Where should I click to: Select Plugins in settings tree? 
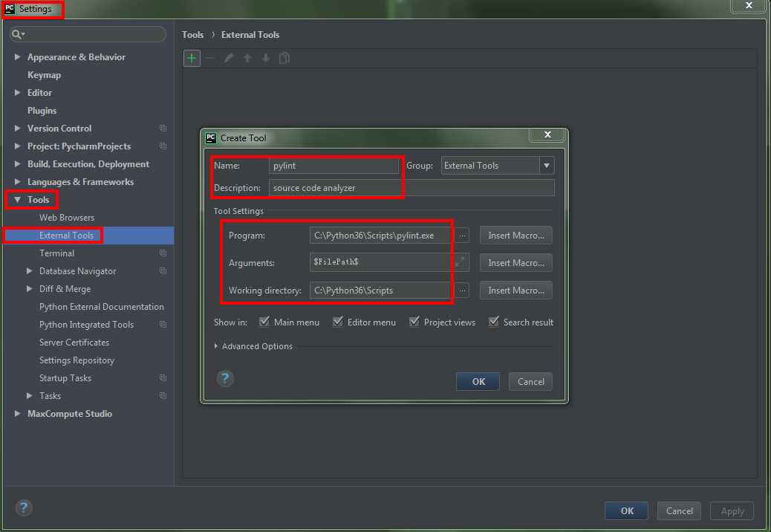42,111
